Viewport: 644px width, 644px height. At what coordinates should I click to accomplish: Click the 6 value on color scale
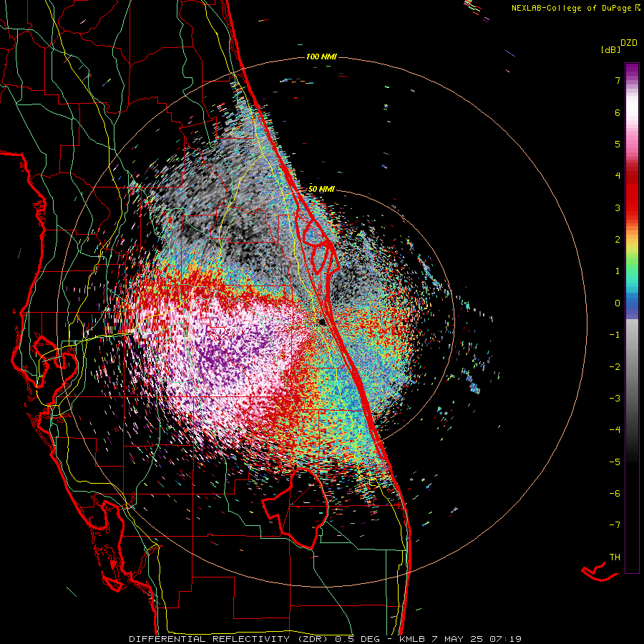click(x=618, y=112)
